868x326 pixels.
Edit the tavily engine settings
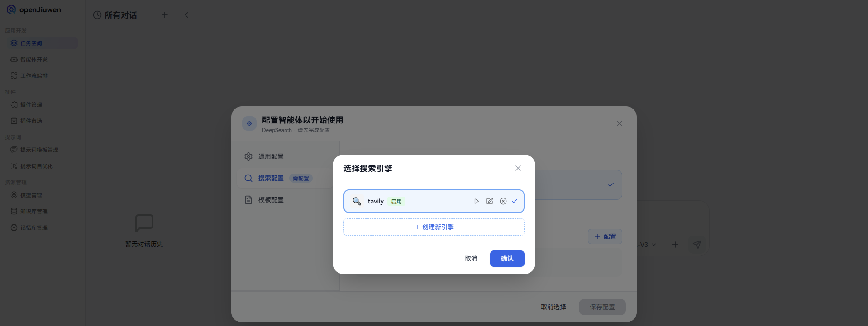490,201
